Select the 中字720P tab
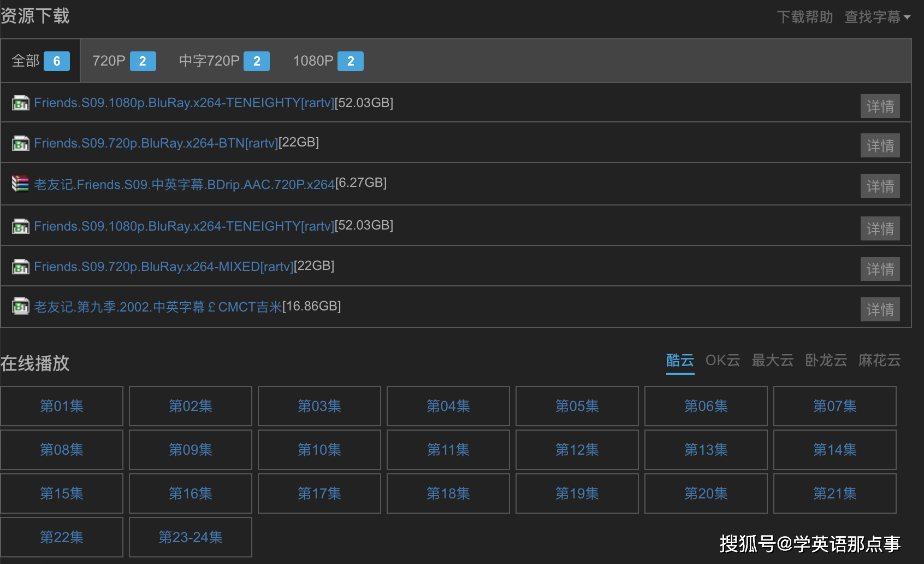The height and width of the screenshot is (564, 924). (224, 61)
